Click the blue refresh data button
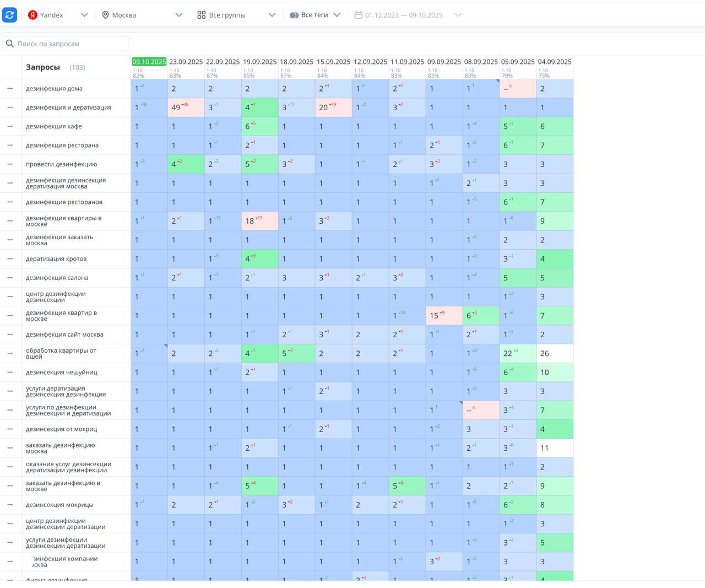This screenshot has width=705, height=588. tap(10, 15)
